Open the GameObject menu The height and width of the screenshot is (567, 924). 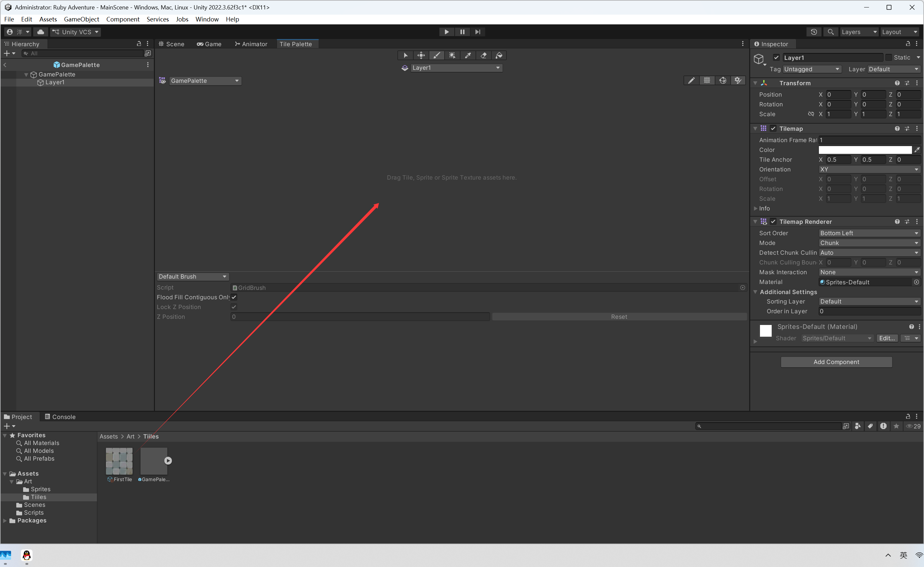pos(81,19)
